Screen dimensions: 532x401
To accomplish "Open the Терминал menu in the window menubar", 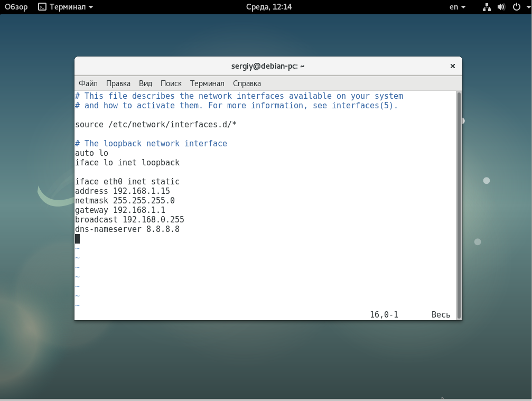I will (x=207, y=83).
